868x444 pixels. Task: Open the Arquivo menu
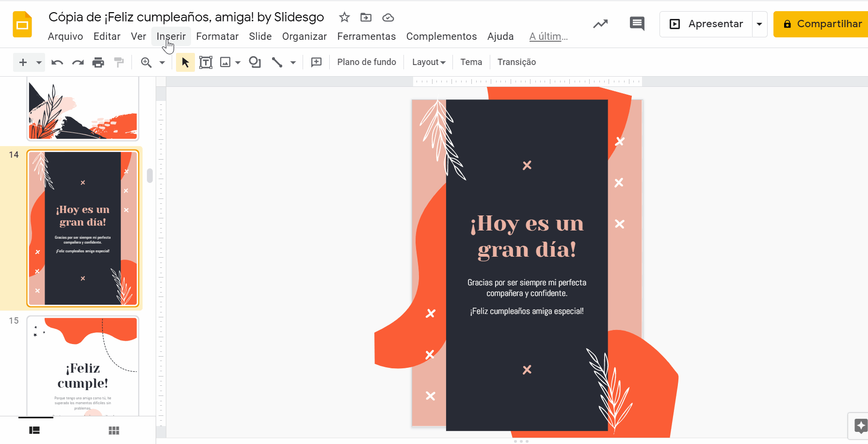point(65,36)
